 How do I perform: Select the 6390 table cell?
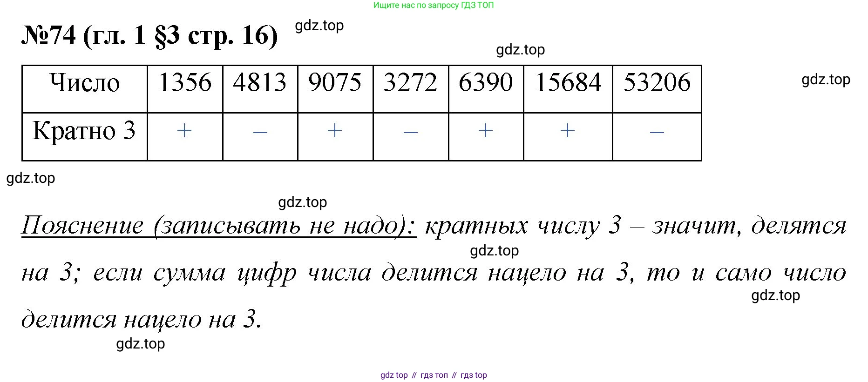coord(486,83)
